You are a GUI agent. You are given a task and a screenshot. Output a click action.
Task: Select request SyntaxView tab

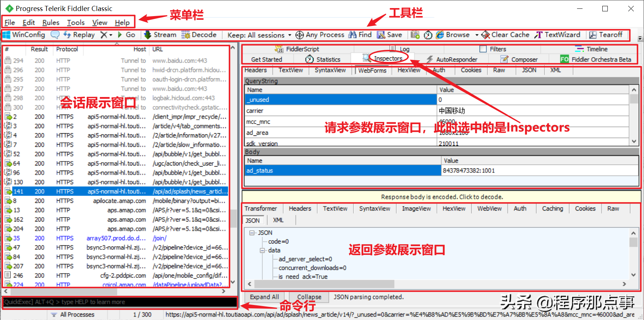click(x=330, y=70)
